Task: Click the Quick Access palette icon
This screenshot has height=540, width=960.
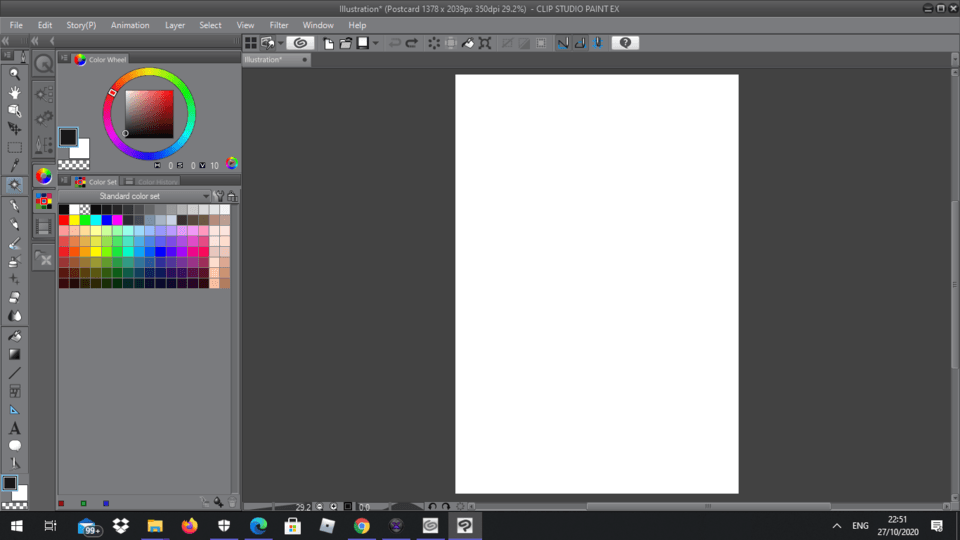Action: click(x=43, y=64)
